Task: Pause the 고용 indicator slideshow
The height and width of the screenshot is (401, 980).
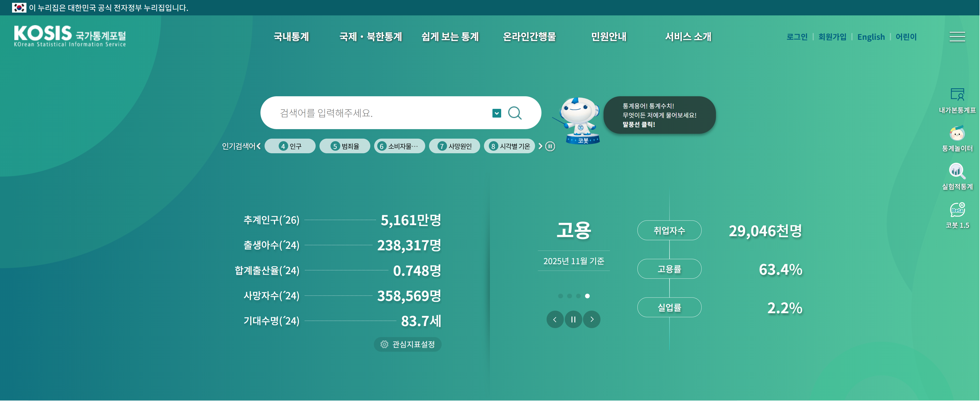Action: [573, 319]
